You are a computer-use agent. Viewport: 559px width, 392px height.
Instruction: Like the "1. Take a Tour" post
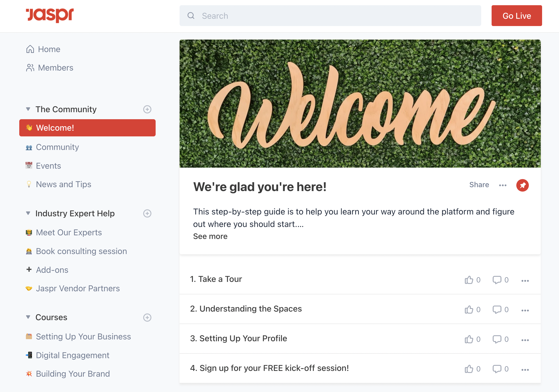click(x=469, y=280)
